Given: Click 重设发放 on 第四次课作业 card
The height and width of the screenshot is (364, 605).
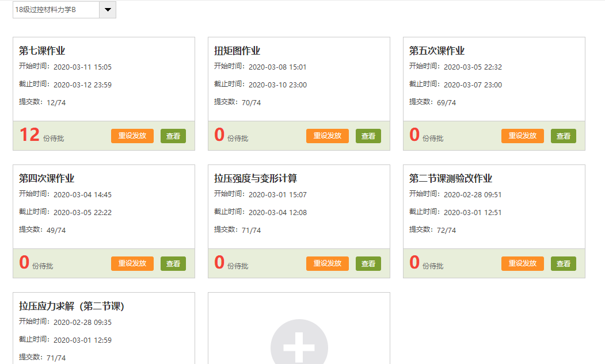Looking at the screenshot, I should (x=132, y=263).
